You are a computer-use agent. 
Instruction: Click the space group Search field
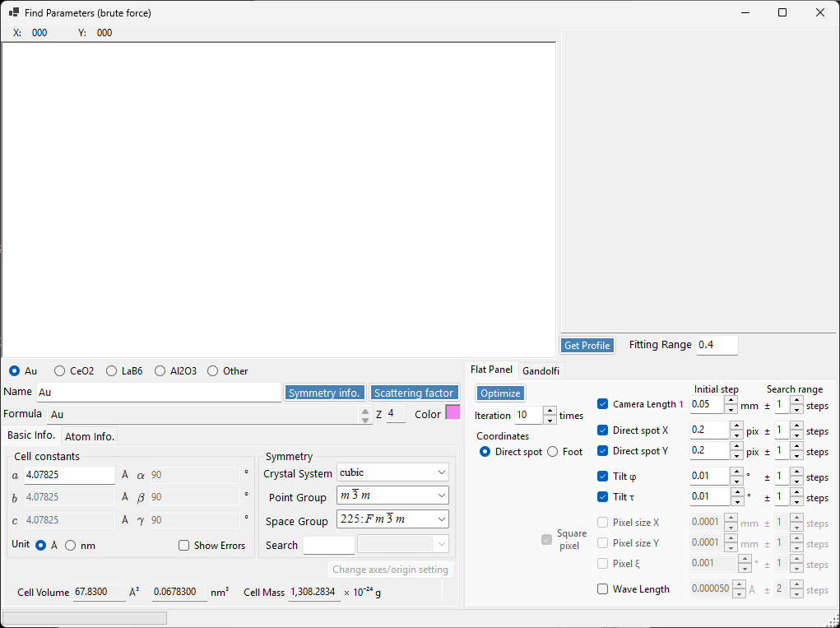[328, 545]
